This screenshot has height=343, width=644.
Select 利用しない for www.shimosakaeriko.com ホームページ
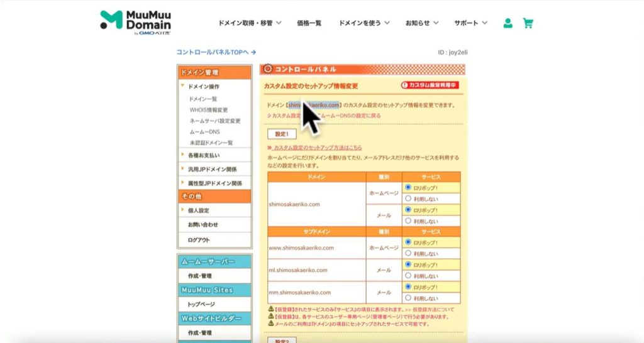click(409, 253)
